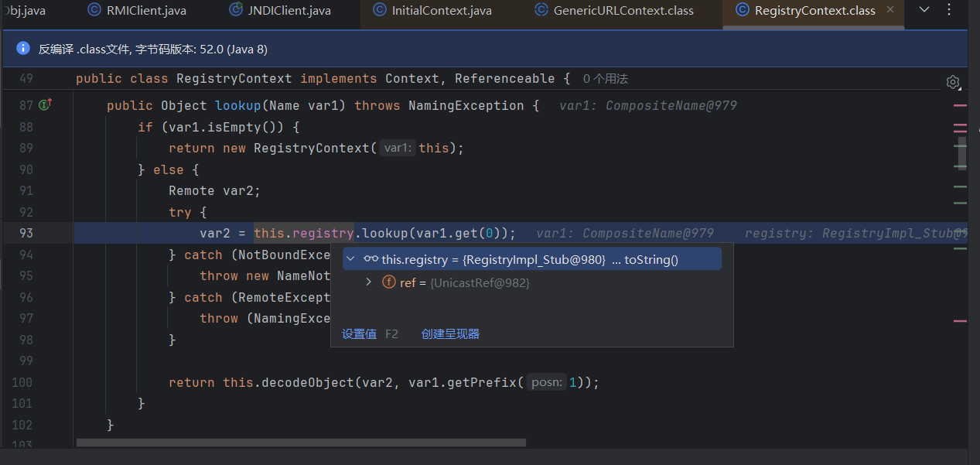Click the info icon in decompiled banner
Screen dimensions: 980x465
(22, 49)
